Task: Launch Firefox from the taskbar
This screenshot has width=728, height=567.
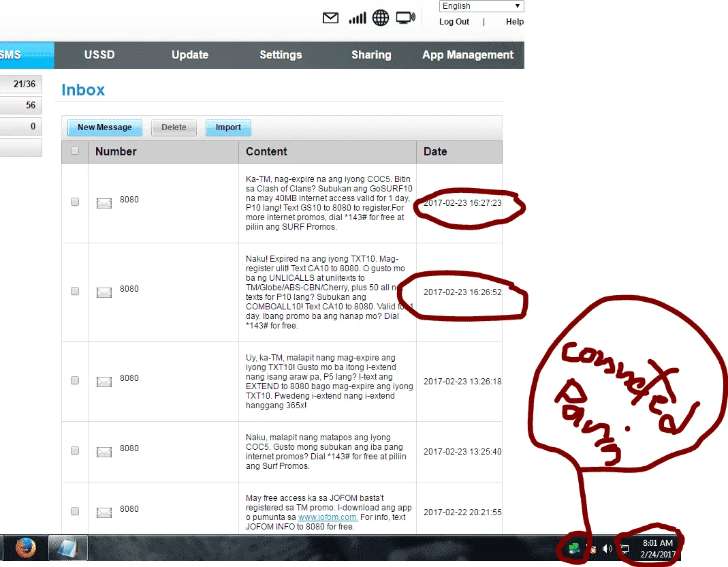Action: [25, 549]
